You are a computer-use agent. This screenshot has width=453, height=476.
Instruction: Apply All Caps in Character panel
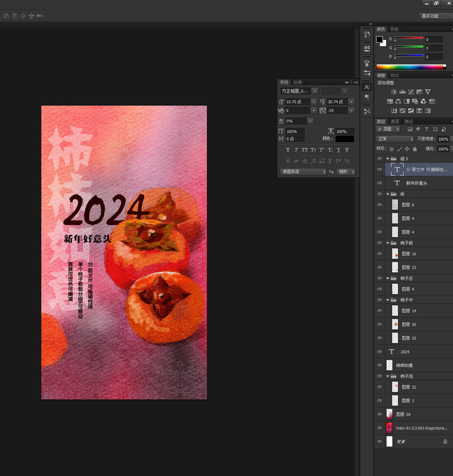click(x=304, y=150)
